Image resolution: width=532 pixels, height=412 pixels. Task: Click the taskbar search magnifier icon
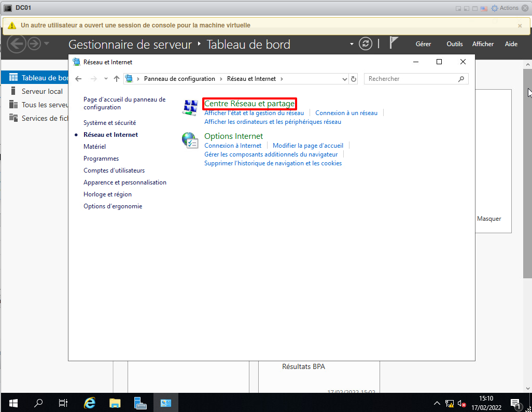(x=38, y=403)
